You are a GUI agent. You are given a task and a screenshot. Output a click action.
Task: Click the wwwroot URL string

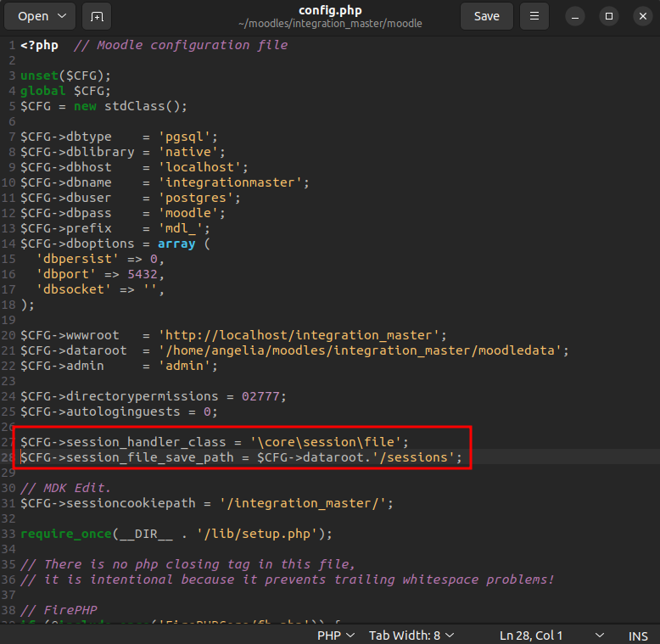tap(299, 335)
